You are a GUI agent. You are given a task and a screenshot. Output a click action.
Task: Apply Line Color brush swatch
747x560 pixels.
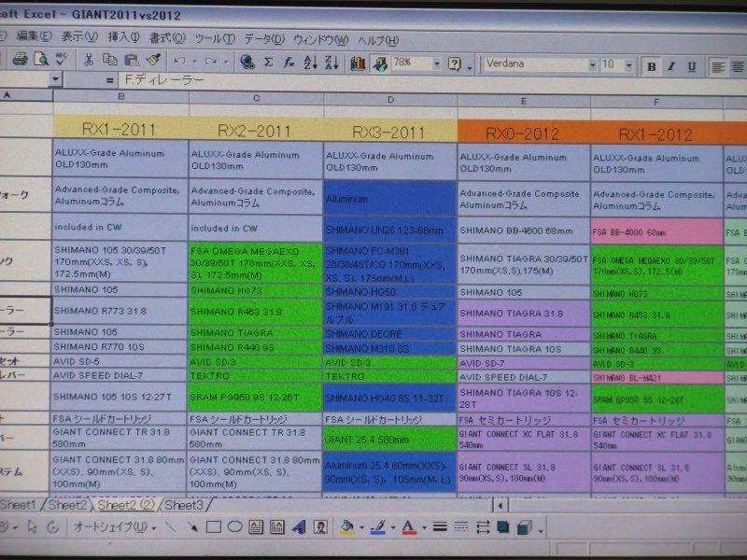[378, 527]
